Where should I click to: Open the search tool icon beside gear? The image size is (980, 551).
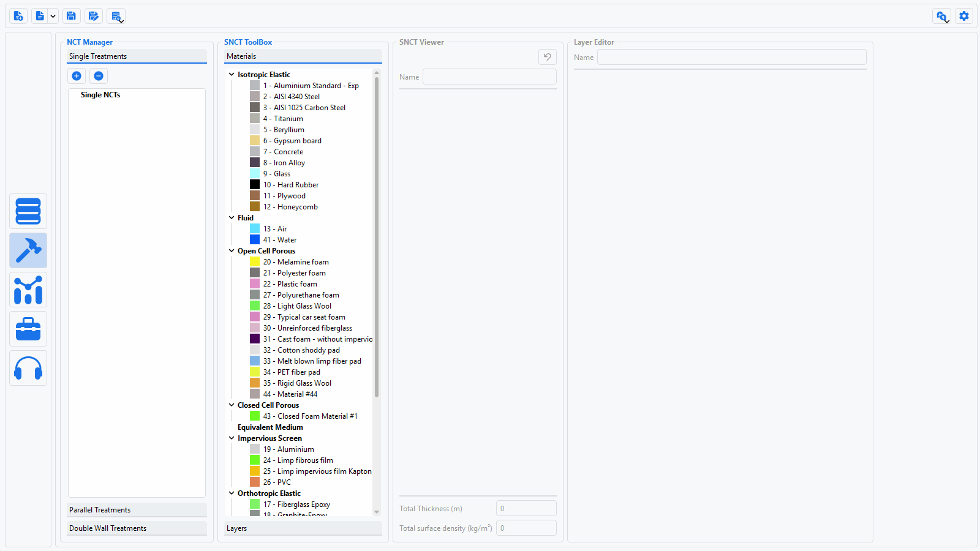pos(942,16)
